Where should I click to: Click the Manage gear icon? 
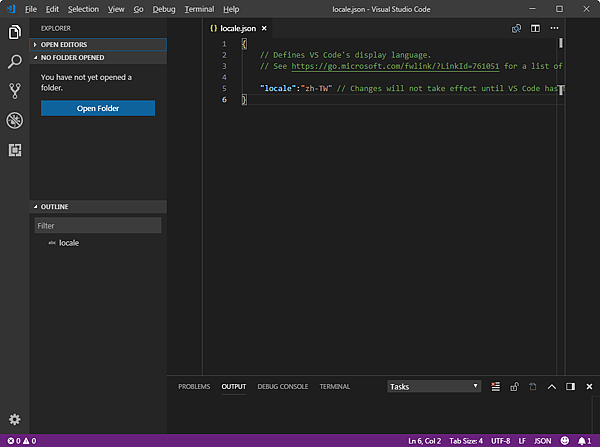tap(15, 419)
